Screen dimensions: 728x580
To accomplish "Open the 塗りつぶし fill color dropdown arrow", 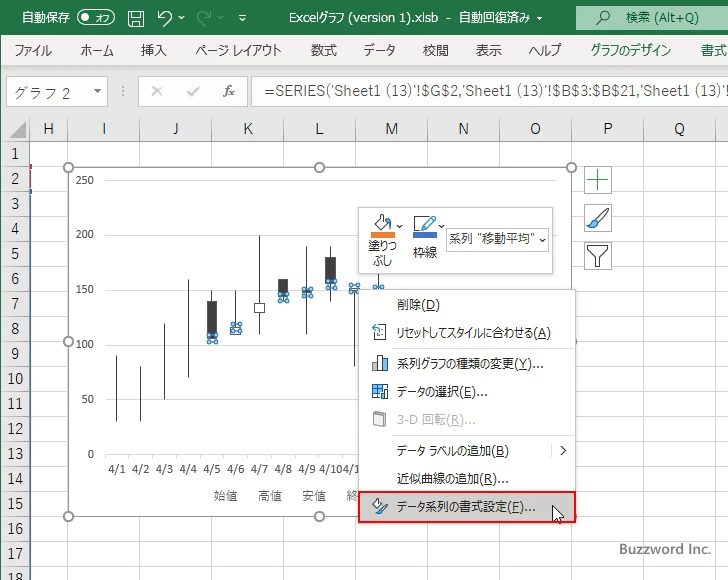I will click(400, 226).
